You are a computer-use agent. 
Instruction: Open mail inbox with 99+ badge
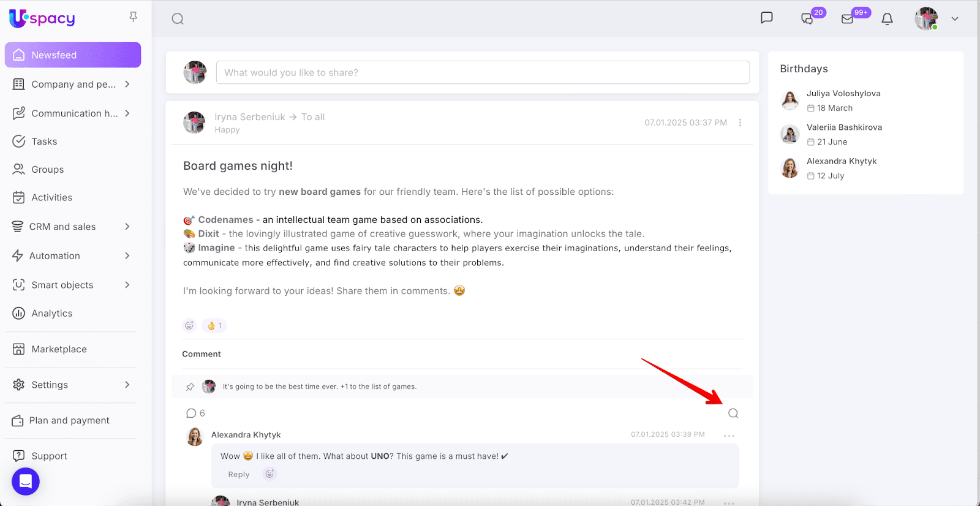pos(848,19)
